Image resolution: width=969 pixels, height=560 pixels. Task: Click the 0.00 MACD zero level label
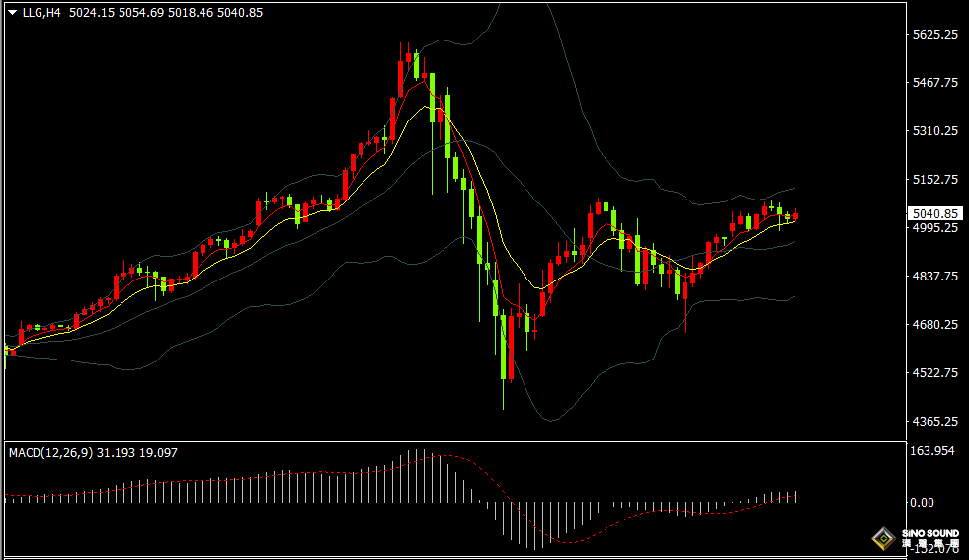click(921, 502)
